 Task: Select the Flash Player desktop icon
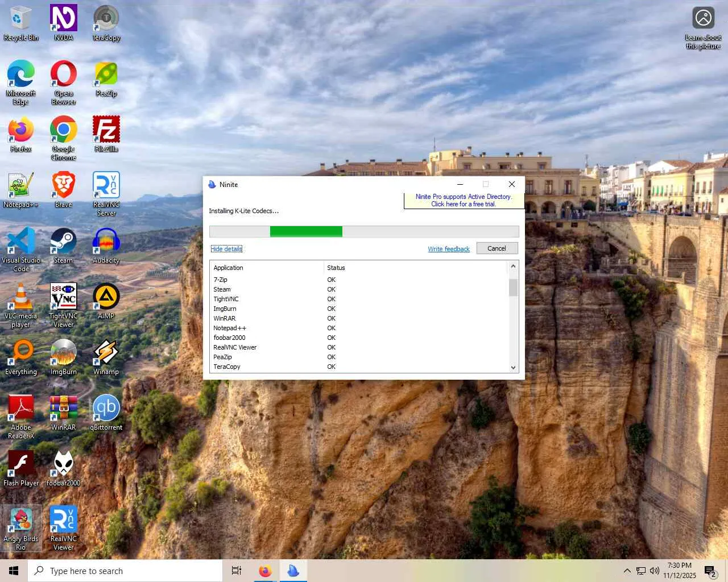click(x=21, y=469)
